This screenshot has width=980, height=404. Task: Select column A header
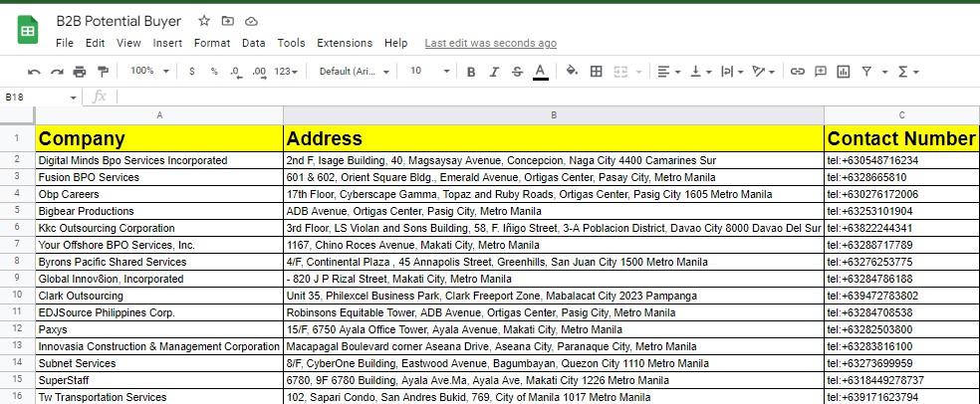(159, 115)
